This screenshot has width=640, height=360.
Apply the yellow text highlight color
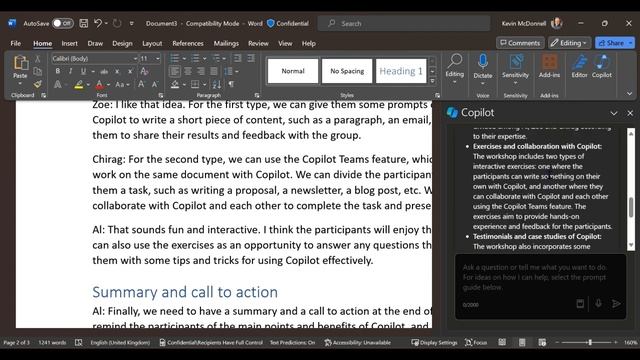79,84
